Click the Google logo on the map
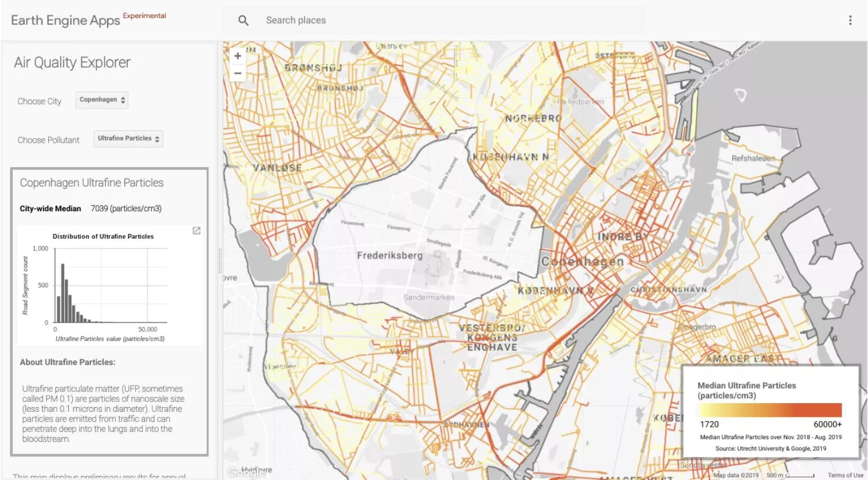This screenshot has height=480, width=868. tap(246, 472)
